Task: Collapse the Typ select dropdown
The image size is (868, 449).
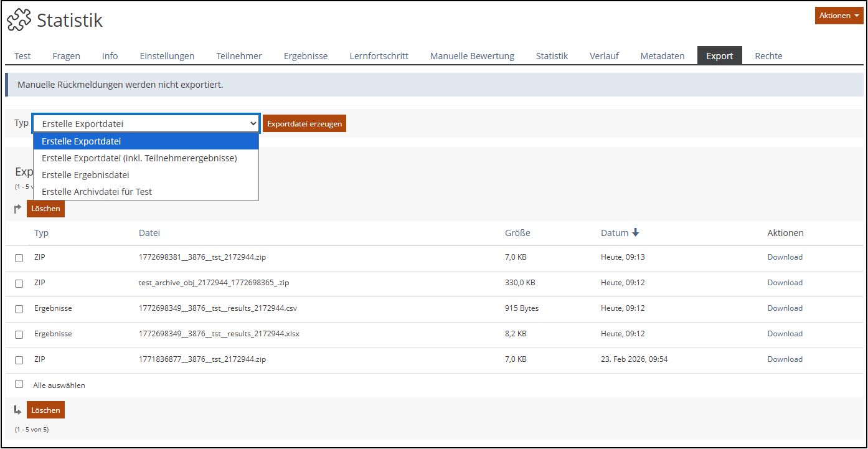Action: 146,124
